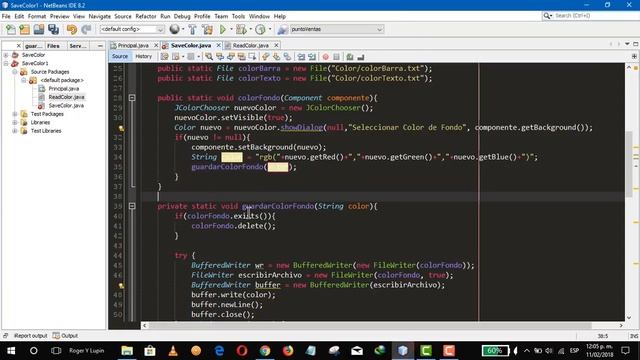Toggle the breakpoint red circle icon
This screenshot has height=360, width=640.
[x=325, y=57]
